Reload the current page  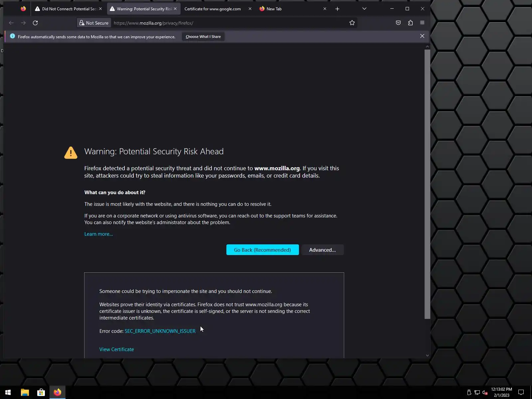(35, 23)
